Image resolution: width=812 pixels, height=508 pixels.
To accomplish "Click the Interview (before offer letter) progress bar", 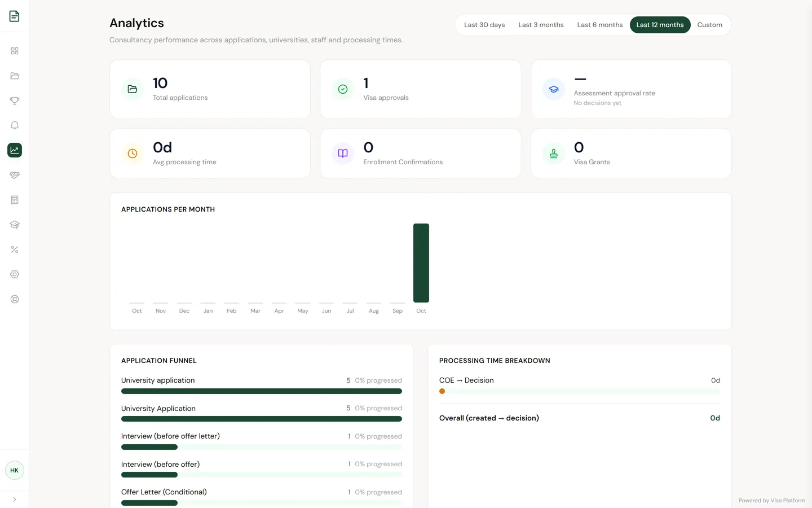I will (262, 447).
